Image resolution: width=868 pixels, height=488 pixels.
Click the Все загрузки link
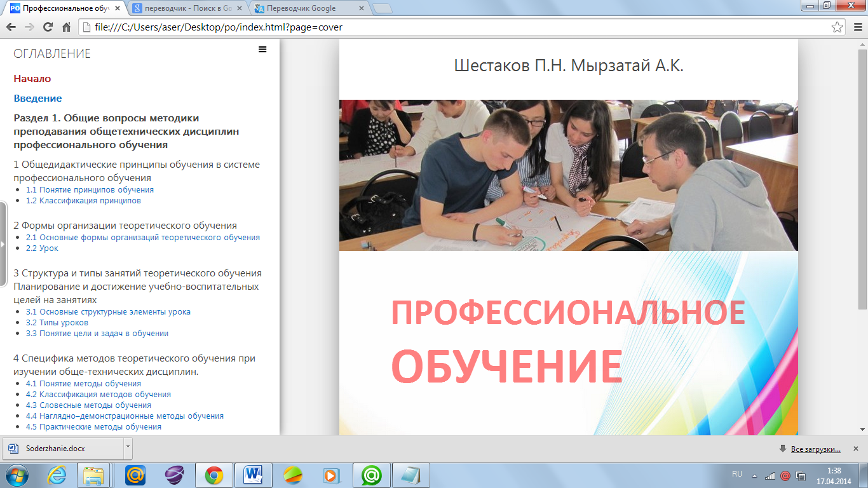815,449
